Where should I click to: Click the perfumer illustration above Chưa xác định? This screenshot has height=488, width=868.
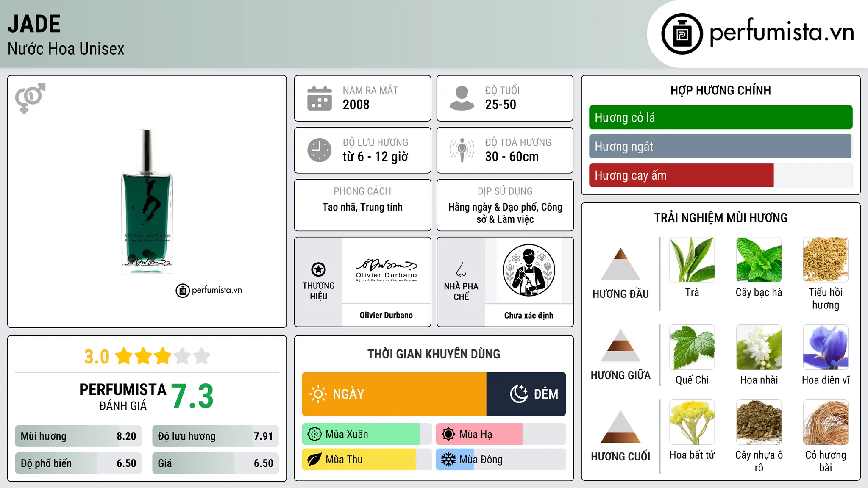pos(529,270)
